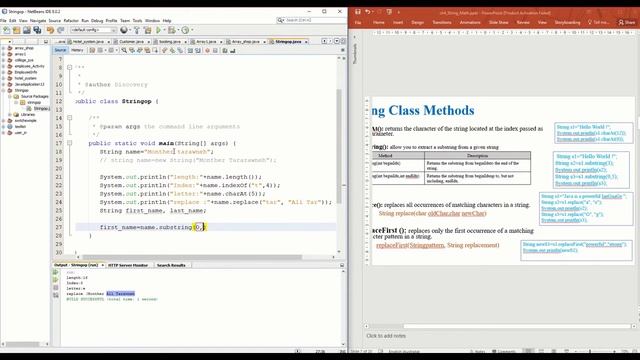
Task: Switch to the Array_shop.java editor tab
Action: [x=246, y=42]
